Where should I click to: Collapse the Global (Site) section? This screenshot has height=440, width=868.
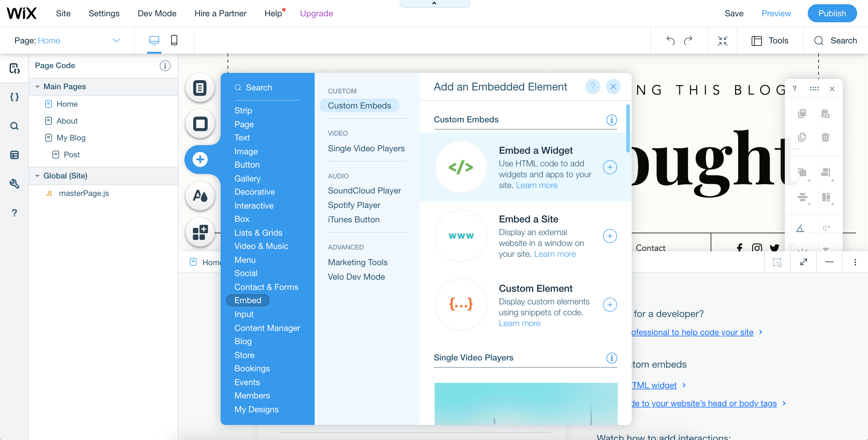pos(37,175)
